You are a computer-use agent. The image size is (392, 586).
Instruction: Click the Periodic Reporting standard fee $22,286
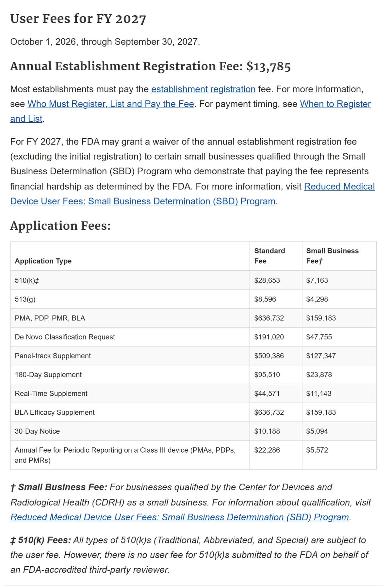point(267,450)
